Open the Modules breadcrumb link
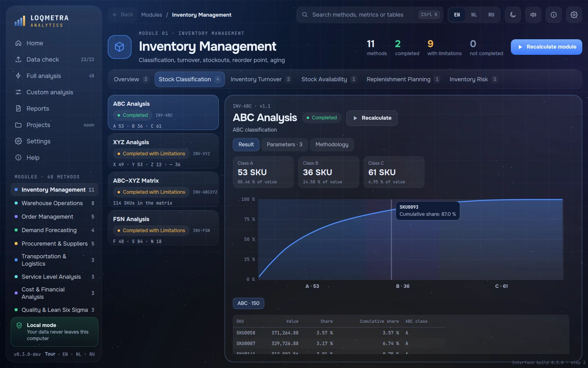The width and height of the screenshot is (588, 368). [151, 15]
